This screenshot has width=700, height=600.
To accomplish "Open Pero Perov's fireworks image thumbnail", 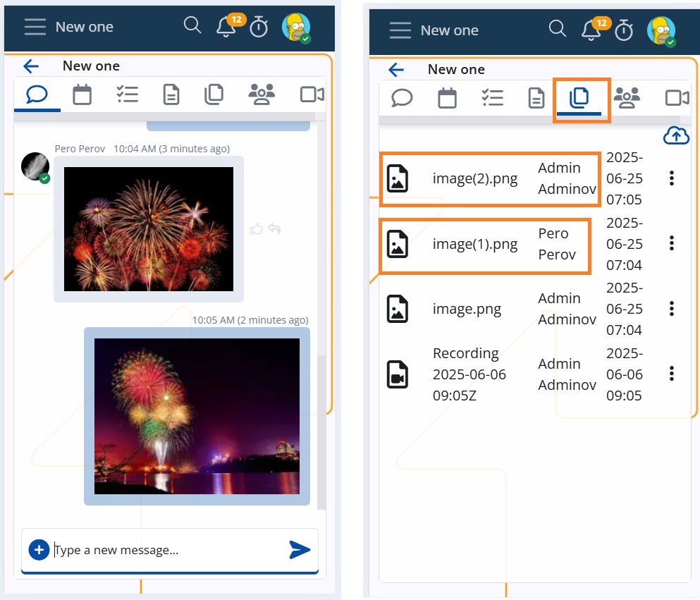I will coord(149,229).
